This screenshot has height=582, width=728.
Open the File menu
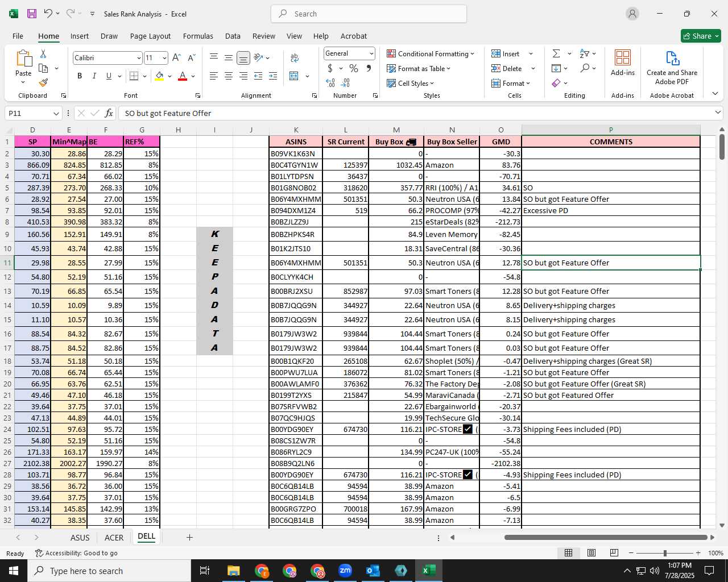18,36
